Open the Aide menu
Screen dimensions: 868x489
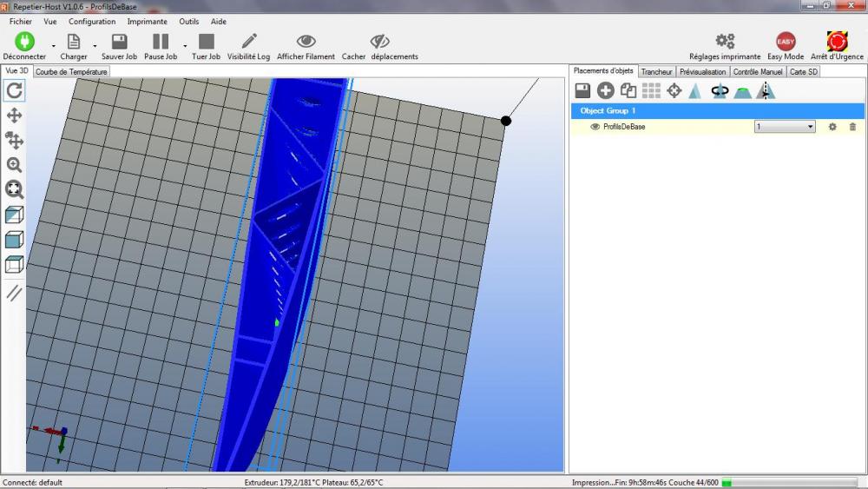(219, 22)
